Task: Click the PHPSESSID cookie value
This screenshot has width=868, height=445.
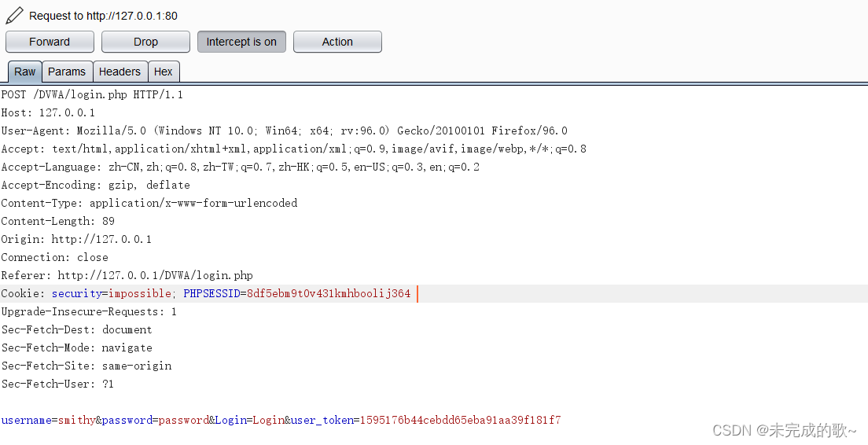Action: [329, 293]
